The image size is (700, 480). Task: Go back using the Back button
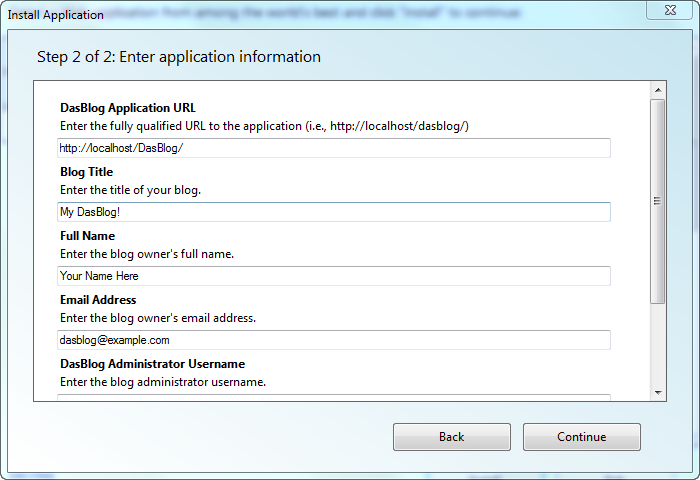click(451, 437)
